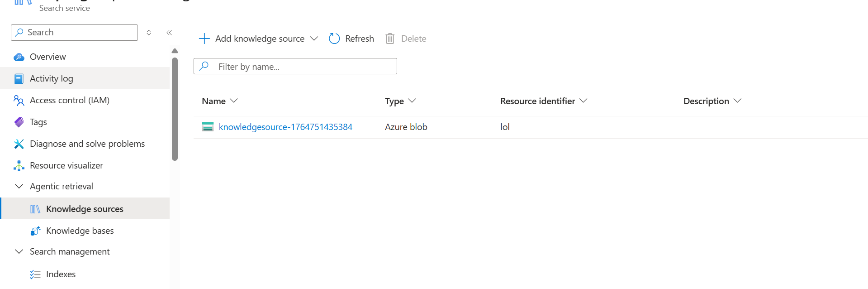Click the Refresh button label
The image size is (868, 289).
(360, 39)
